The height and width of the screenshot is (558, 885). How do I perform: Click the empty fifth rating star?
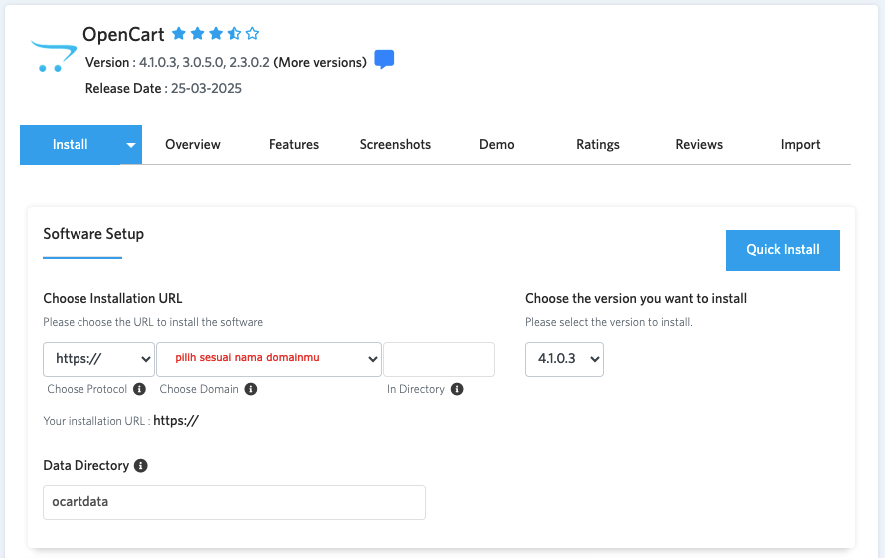tap(252, 34)
